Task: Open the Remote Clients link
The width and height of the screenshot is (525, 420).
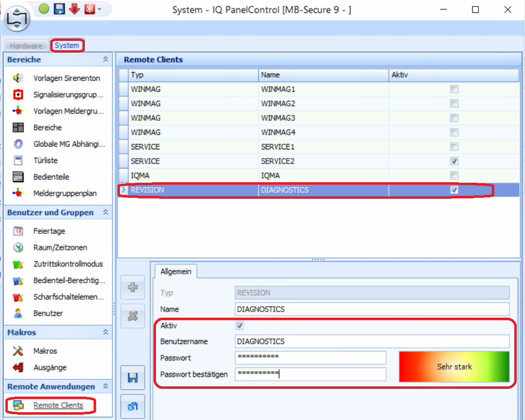Action: [x=58, y=405]
